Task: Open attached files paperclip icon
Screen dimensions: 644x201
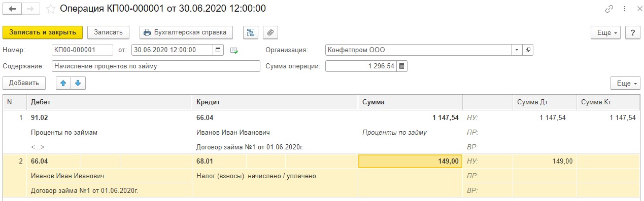Action: (x=270, y=32)
